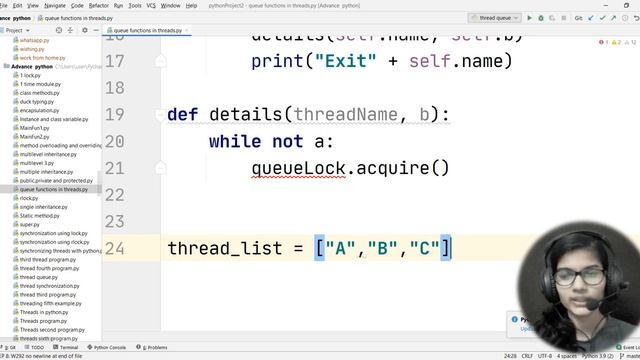
Task: Click the Python 3.9 interpreter status widget
Action: click(597, 356)
